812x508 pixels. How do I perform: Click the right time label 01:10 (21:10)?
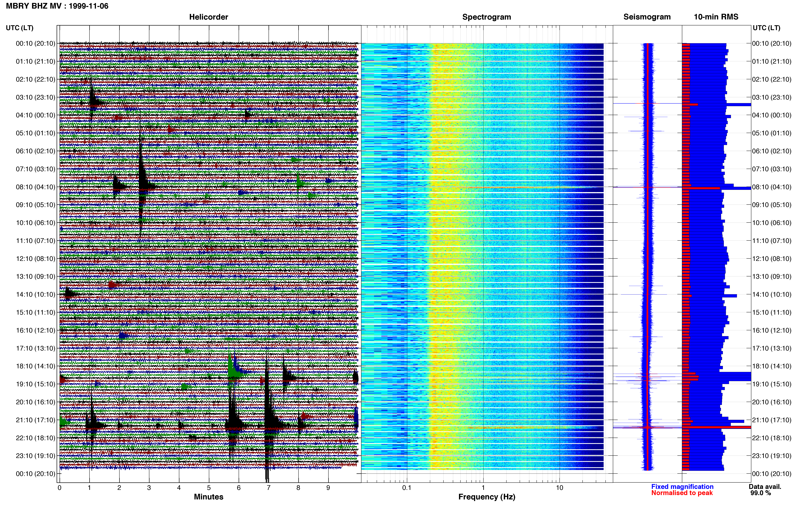point(772,61)
